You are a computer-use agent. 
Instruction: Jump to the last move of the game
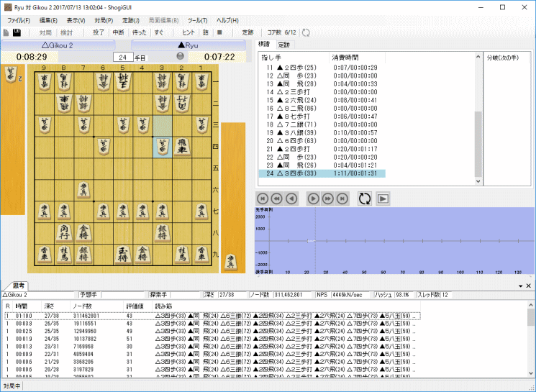(342, 199)
